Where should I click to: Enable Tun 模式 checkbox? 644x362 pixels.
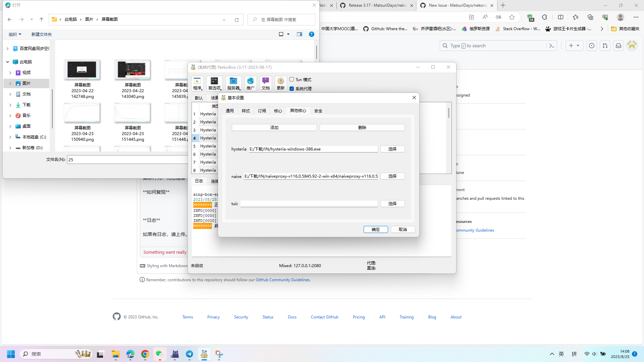click(291, 79)
